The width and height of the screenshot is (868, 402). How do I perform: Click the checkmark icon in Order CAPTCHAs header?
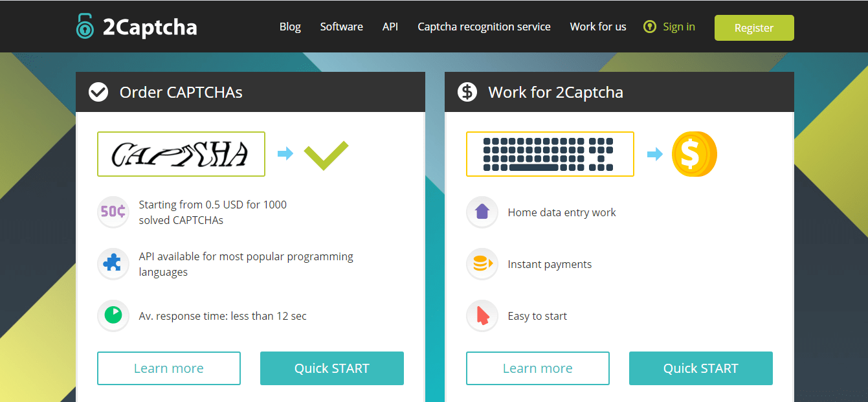tap(98, 92)
